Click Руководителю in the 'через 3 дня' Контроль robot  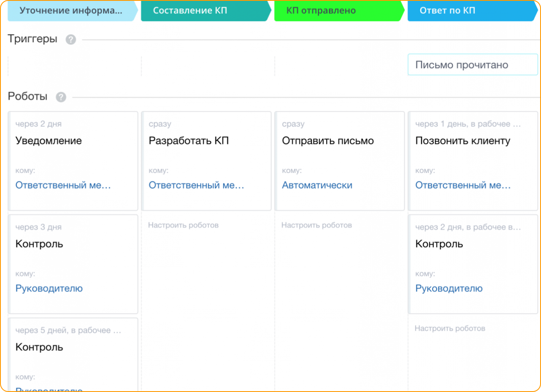coord(49,289)
